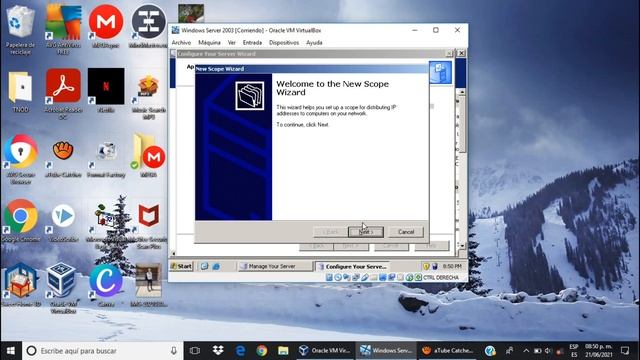Focus the Escribe aquí para buscar box
Image resolution: width=640 pixels, height=360 pixels.
pyautogui.click(x=102, y=351)
